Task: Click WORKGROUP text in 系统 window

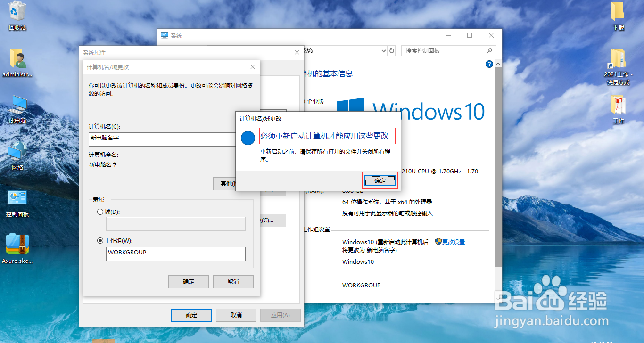Action: (361, 285)
